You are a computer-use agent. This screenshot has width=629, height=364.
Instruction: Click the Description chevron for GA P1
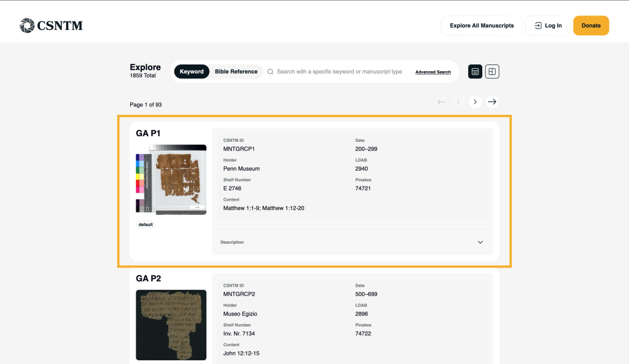[480, 242]
